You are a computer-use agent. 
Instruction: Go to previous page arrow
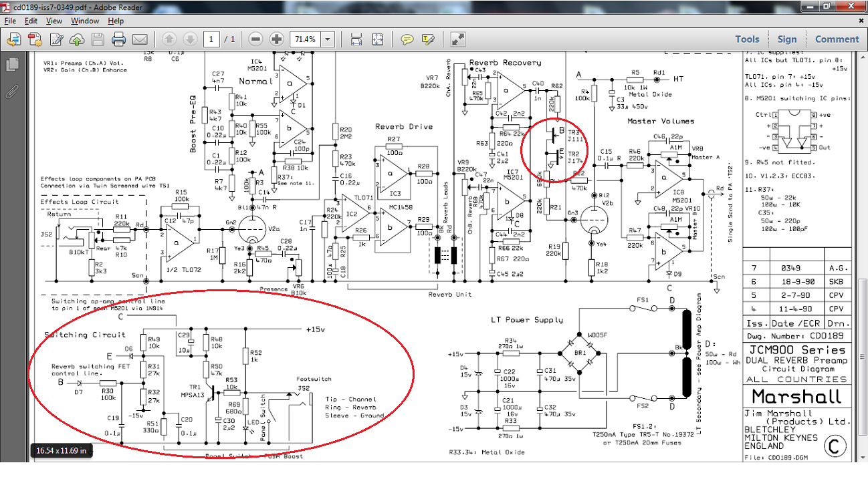[x=169, y=39]
